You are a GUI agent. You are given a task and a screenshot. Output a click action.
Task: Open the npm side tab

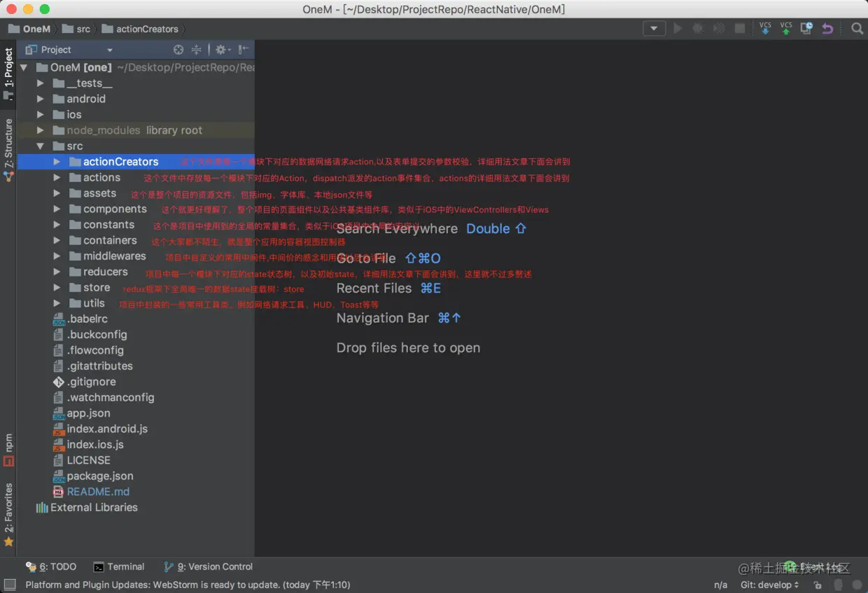tap(8, 449)
